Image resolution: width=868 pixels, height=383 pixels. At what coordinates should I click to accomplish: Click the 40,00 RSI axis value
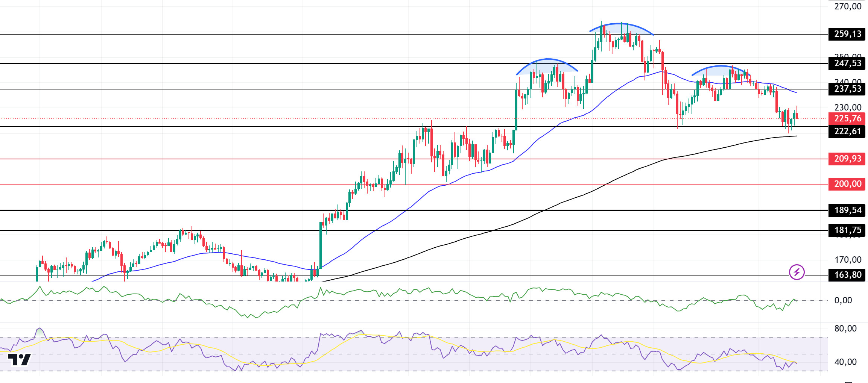click(x=845, y=362)
